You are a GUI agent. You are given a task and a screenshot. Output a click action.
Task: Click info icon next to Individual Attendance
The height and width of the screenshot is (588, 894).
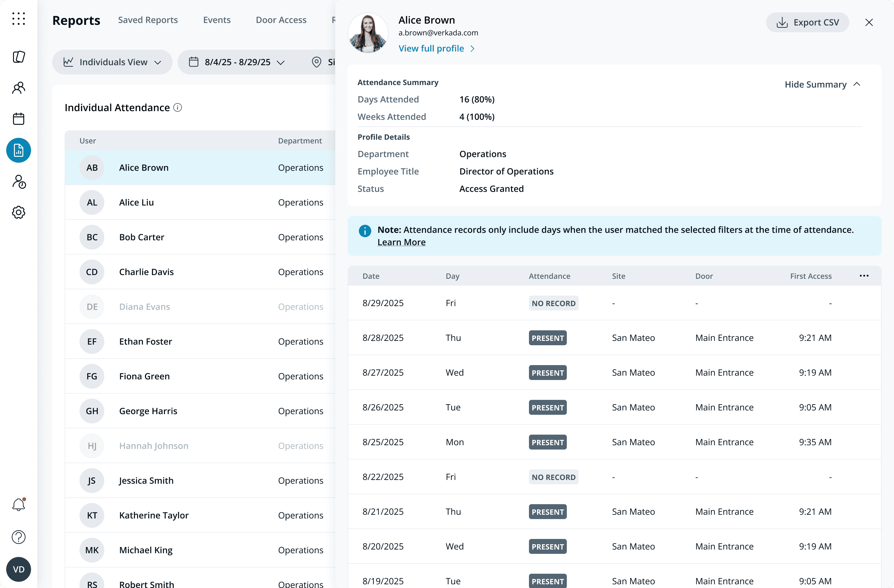178,107
